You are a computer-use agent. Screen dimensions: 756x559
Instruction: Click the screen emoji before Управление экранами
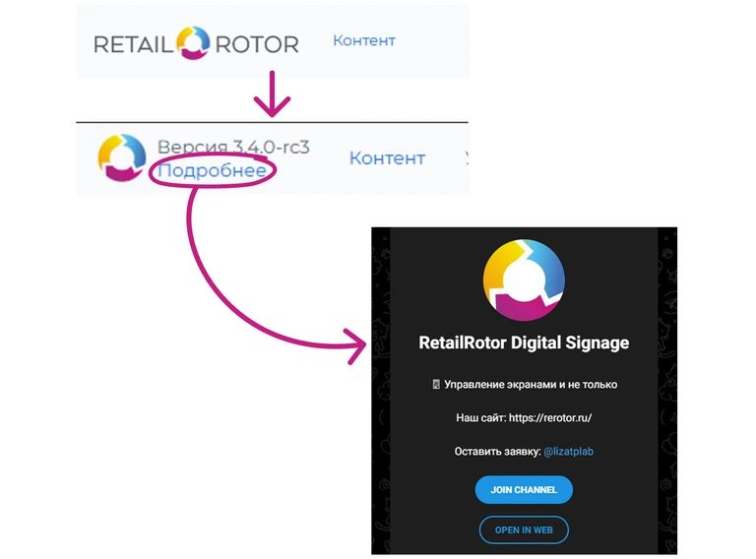coord(436,384)
